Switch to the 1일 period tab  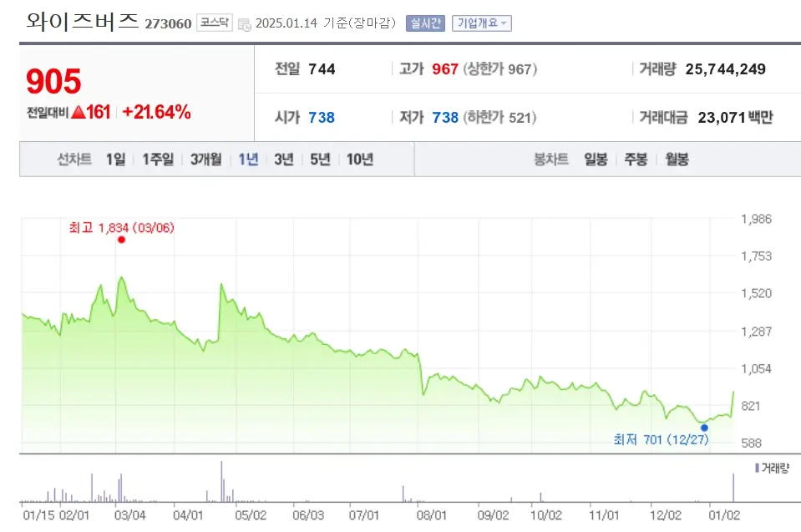click(x=114, y=159)
